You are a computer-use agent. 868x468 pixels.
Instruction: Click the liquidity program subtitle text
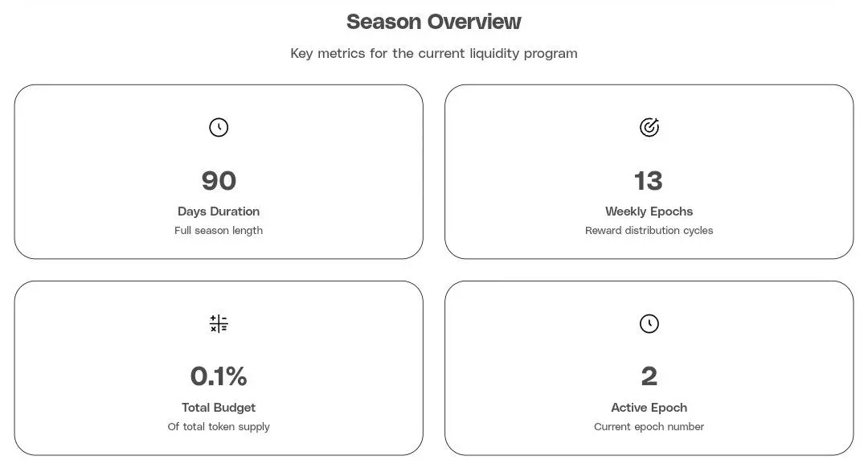pos(433,53)
